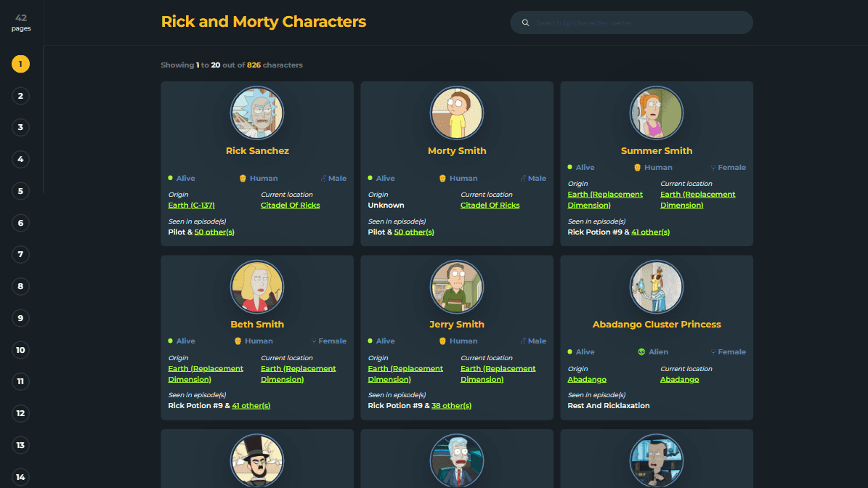Screen dimensions: 868x488
Task: Click the Abadango Cluster Princess avatar
Action: pos(656,287)
